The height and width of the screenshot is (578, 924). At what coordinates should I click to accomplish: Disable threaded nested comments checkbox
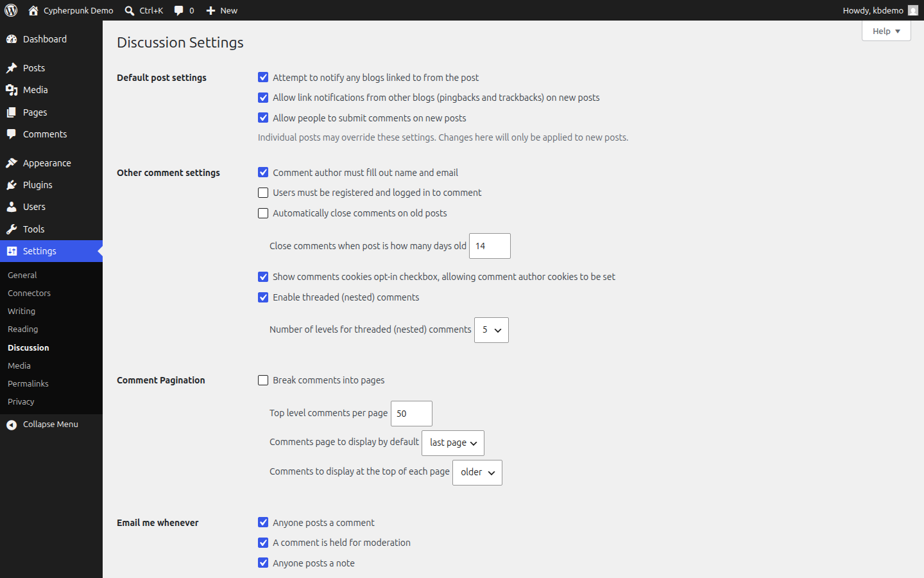pos(263,297)
